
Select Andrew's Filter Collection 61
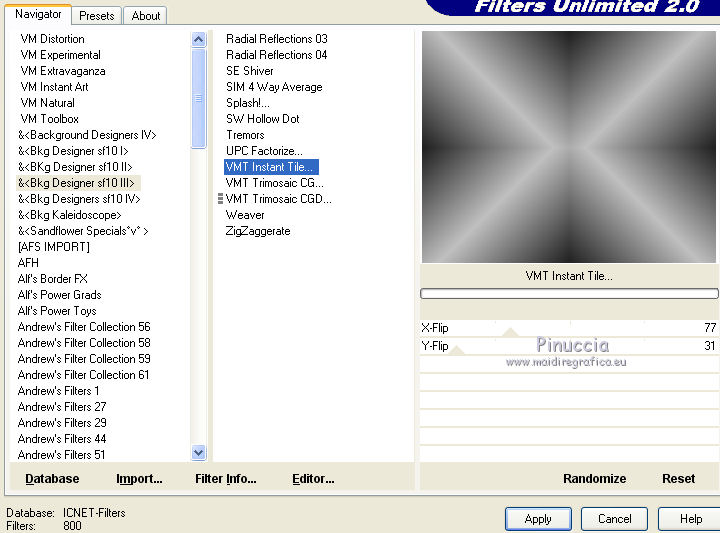pos(84,375)
